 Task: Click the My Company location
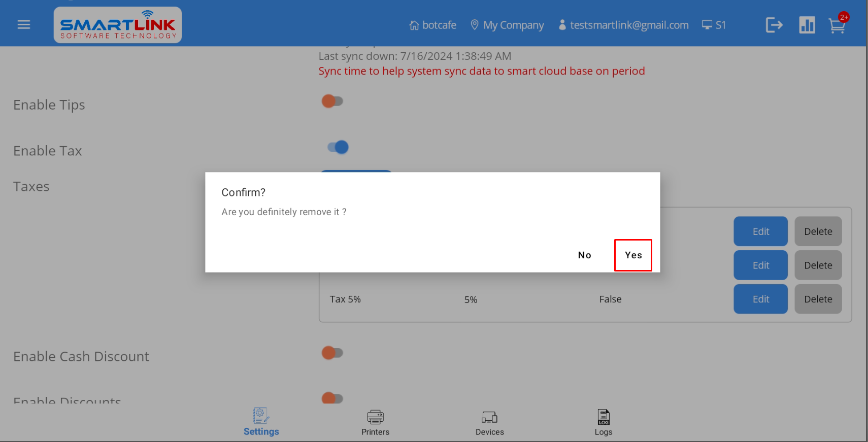(x=507, y=25)
